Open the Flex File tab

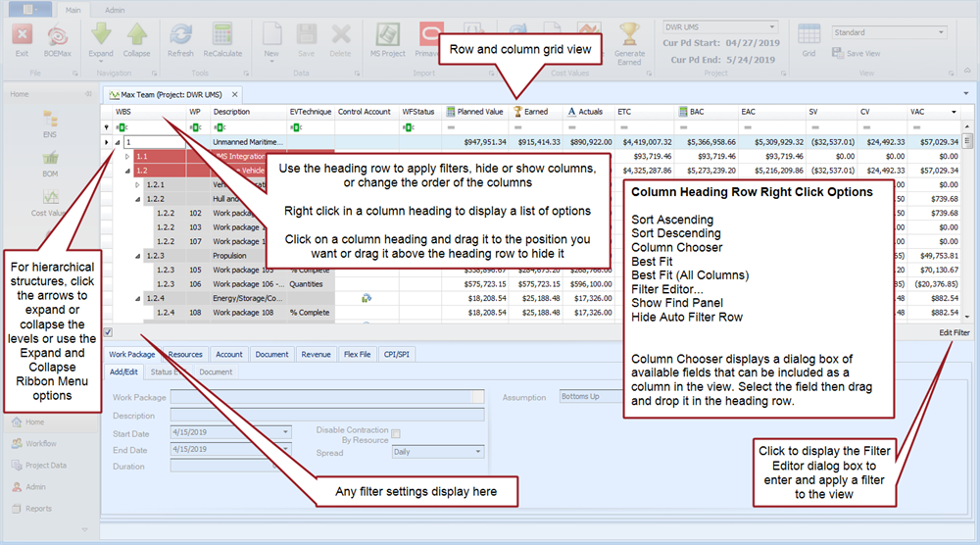[x=358, y=355]
